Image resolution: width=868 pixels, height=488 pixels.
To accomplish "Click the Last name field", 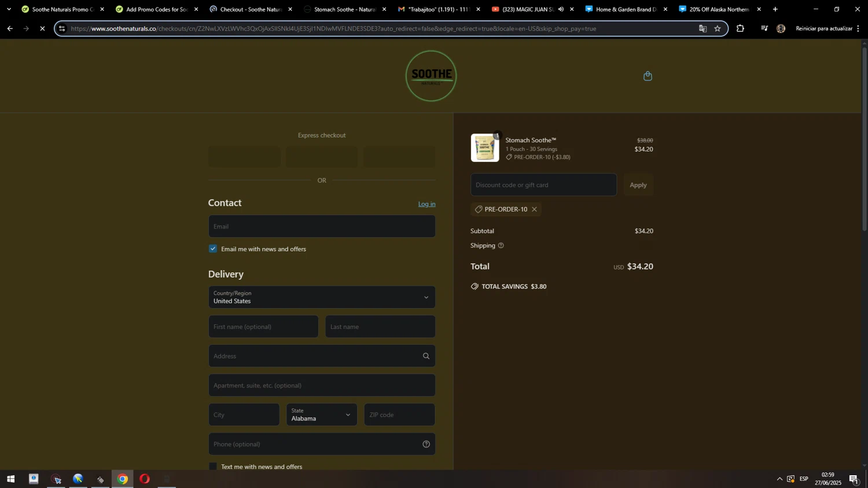I will [380, 327].
